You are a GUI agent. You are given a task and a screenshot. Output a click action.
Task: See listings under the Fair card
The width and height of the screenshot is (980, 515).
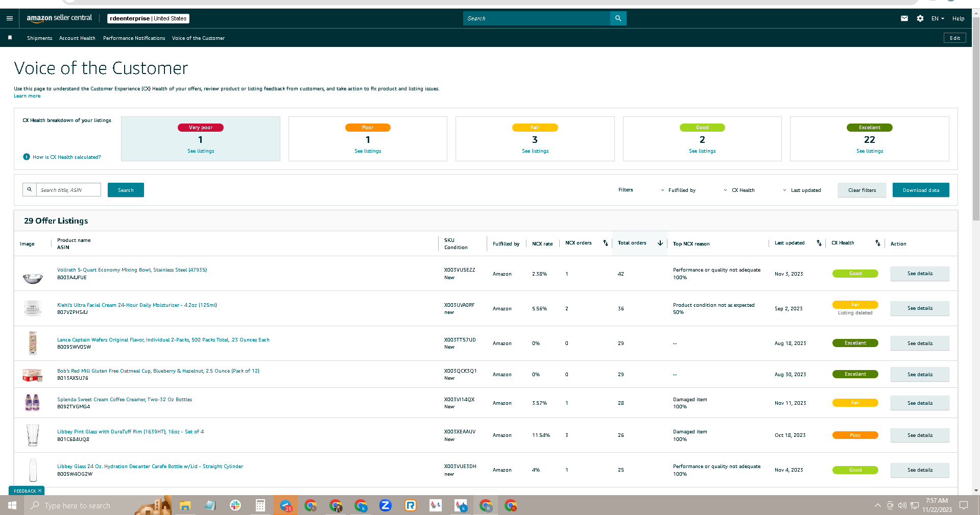[x=535, y=151]
